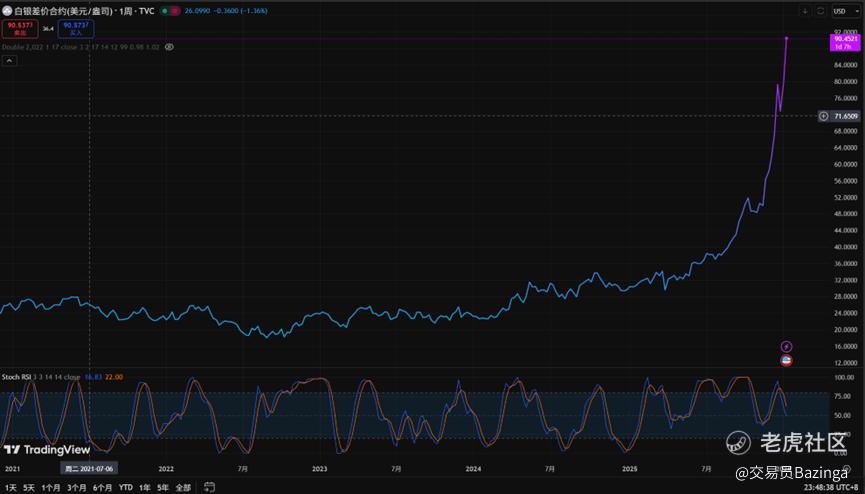Click the Stoch RSI orange value 22.00

pos(114,377)
